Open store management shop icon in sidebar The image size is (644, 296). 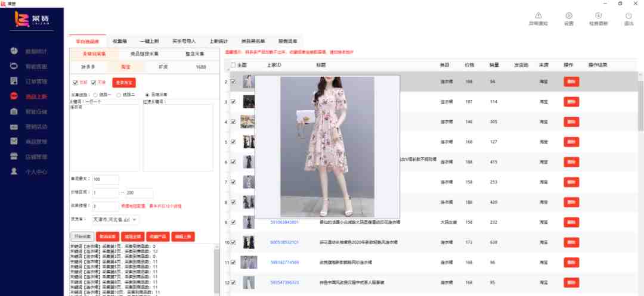[x=14, y=156]
